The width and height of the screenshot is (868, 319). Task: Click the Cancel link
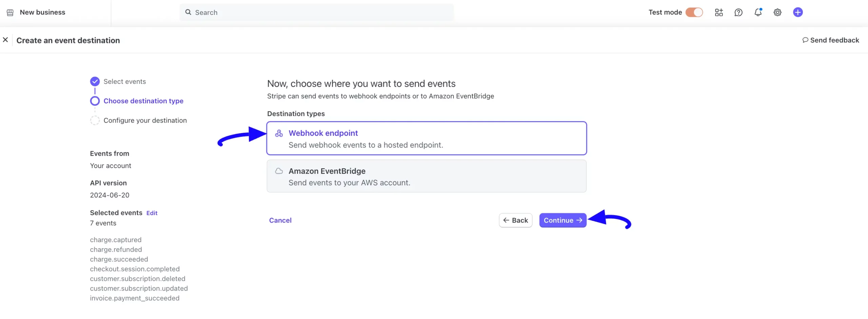click(280, 220)
